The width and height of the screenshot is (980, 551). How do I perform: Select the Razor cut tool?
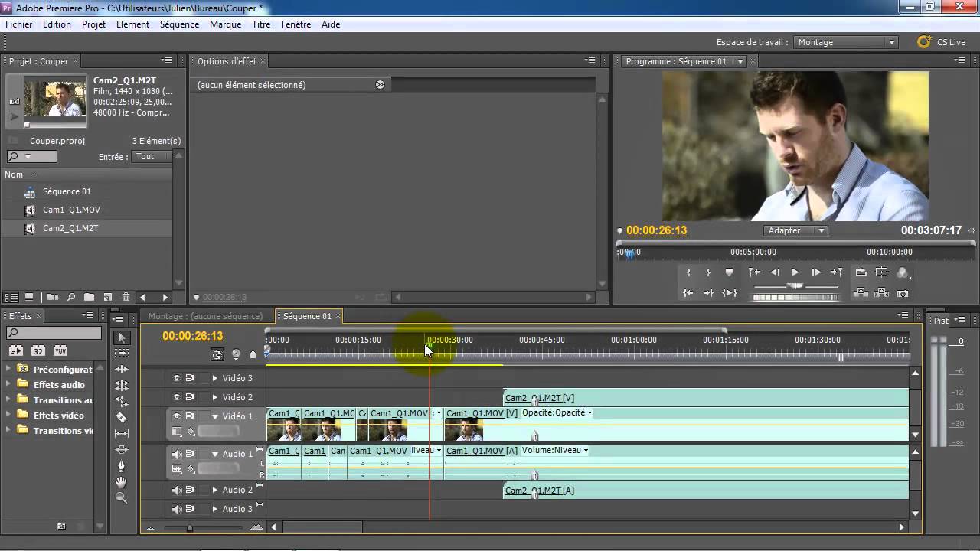click(121, 417)
